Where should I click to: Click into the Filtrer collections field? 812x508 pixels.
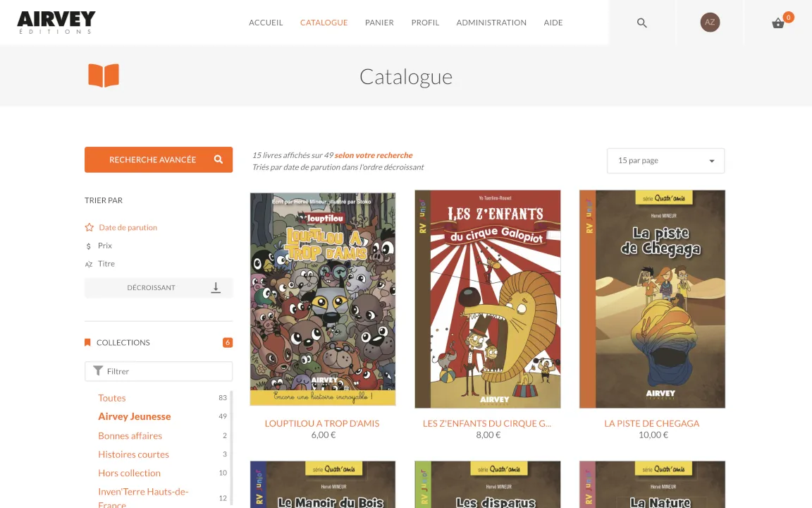pyautogui.click(x=159, y=371)
